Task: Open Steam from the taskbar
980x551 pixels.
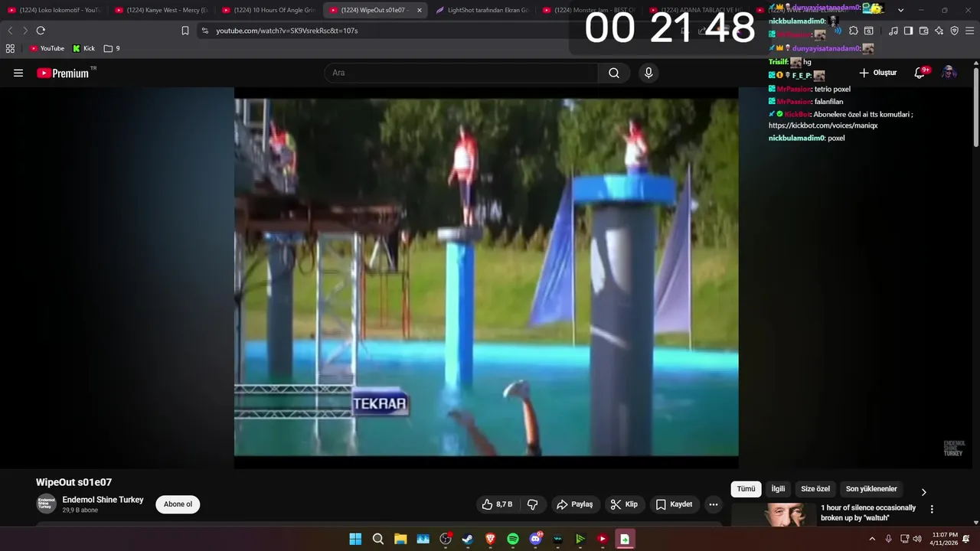Action: pos(468,539)
